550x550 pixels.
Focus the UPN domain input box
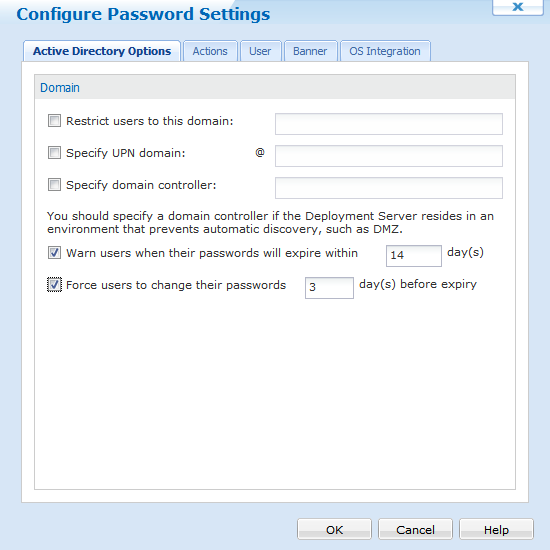coord(389,156)
